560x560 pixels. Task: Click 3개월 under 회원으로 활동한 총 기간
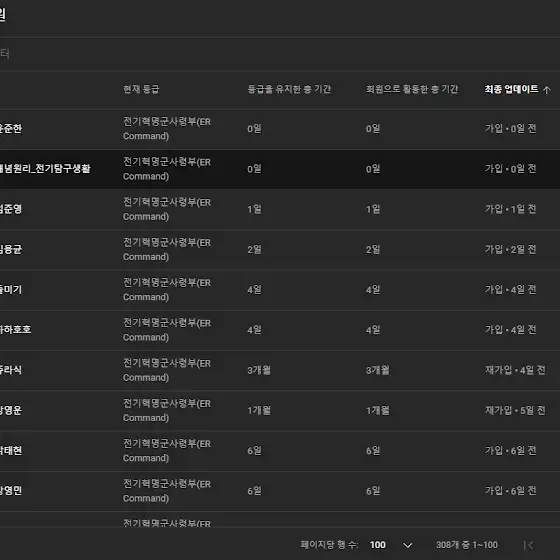(378, 370)
